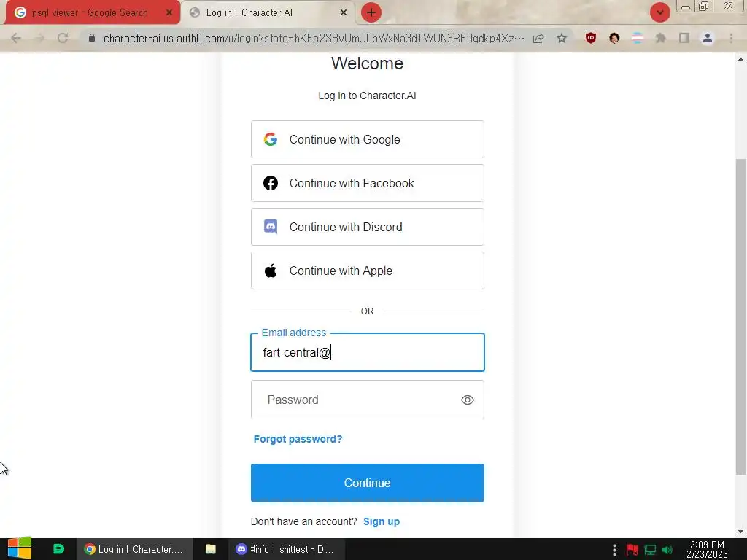Click the blue Continue button

[368, 483]
